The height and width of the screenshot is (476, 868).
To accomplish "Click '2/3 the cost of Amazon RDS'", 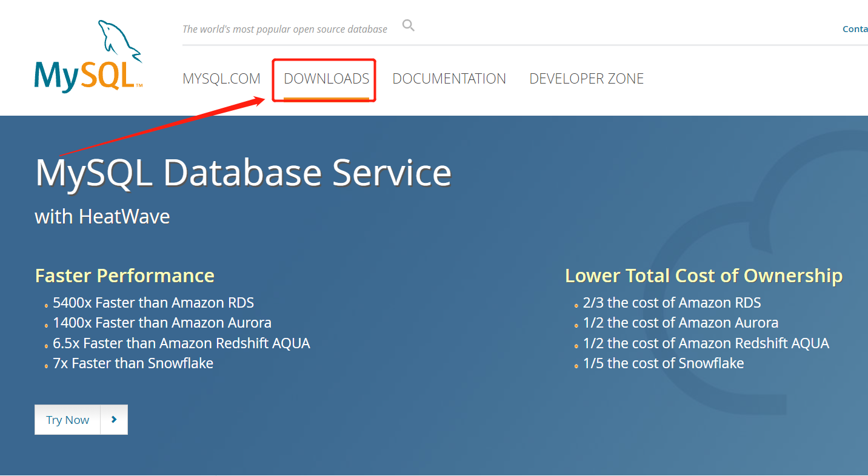I will (x=672, y=303).
